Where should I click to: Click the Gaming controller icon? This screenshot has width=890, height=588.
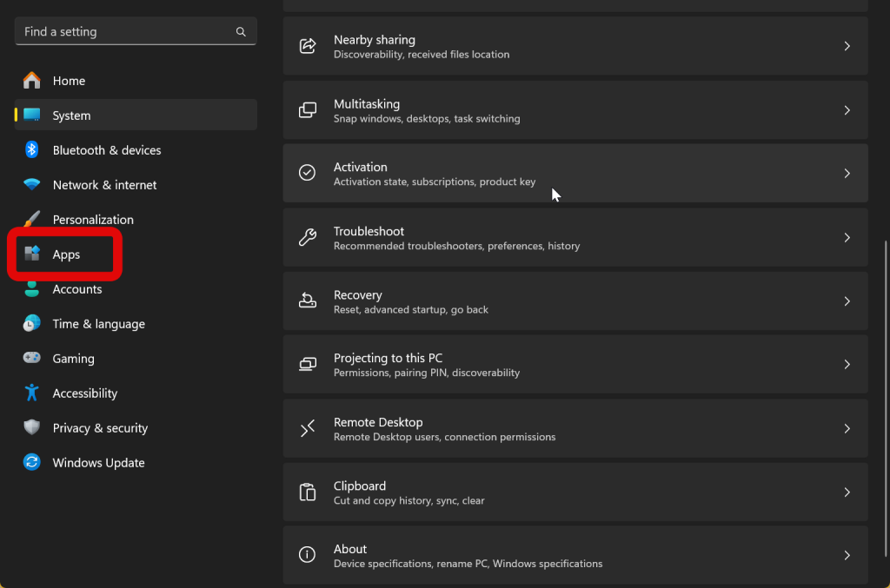(x=32, y=359)
